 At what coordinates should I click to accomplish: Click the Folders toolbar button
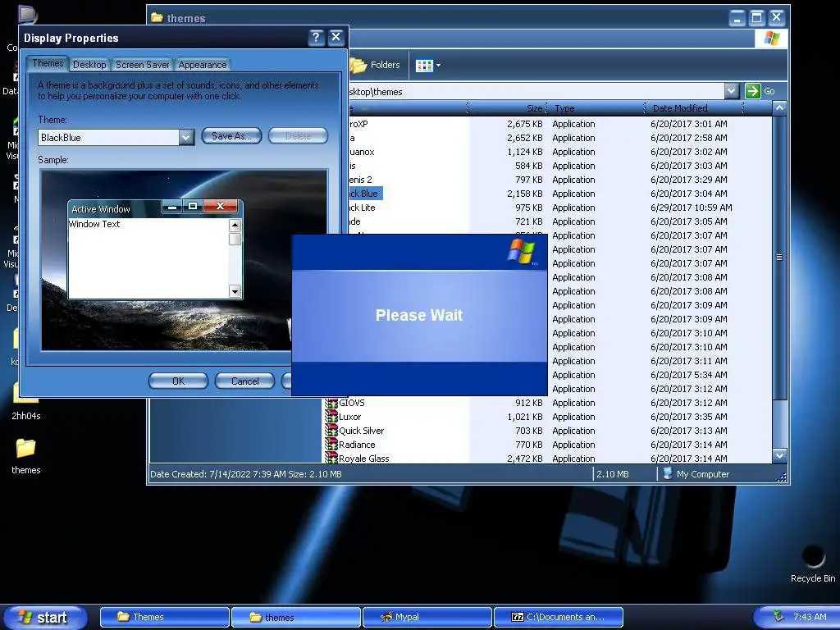(x=376, y=65)
